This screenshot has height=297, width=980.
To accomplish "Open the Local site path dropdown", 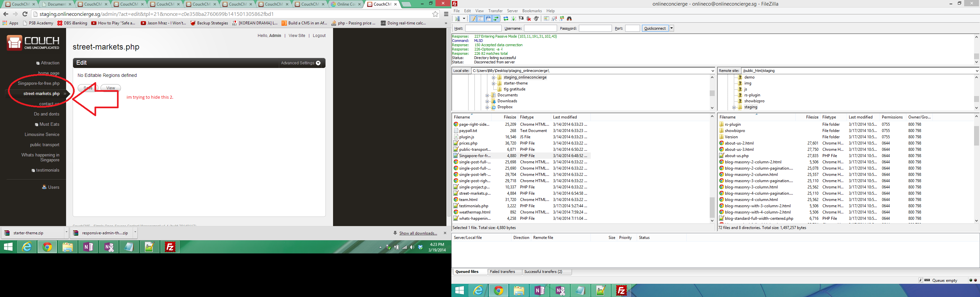I will (x=713, y=71).
